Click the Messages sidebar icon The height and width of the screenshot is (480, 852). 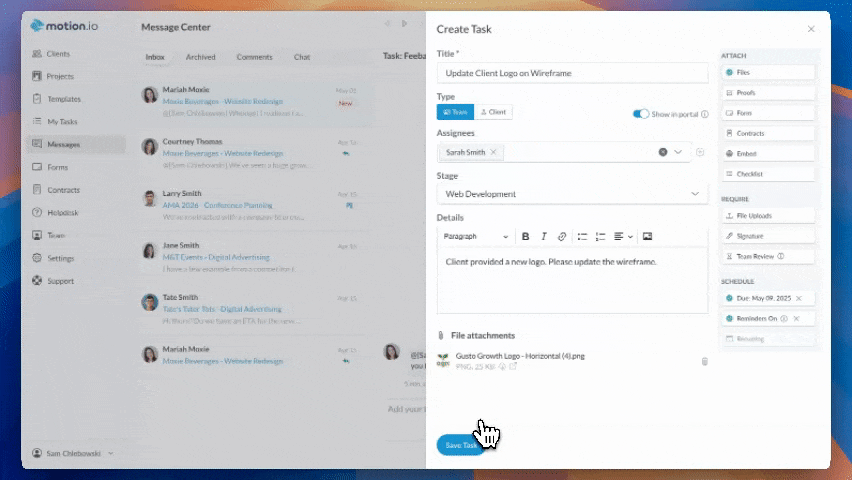point(37,144)
